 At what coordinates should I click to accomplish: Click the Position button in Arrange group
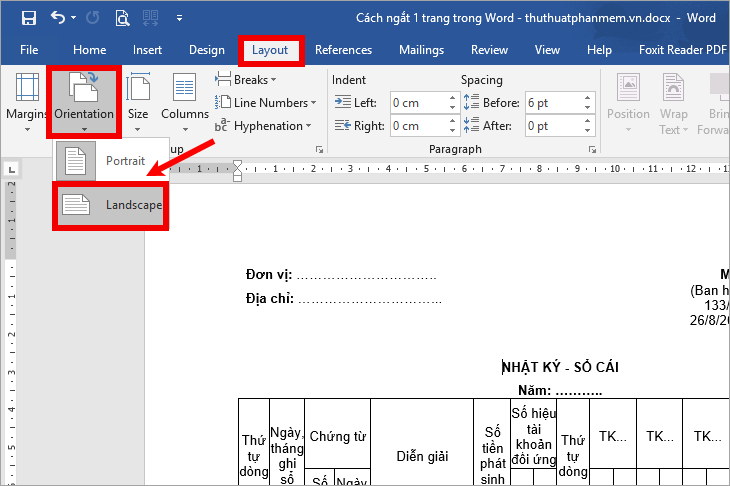pos(628,102)
